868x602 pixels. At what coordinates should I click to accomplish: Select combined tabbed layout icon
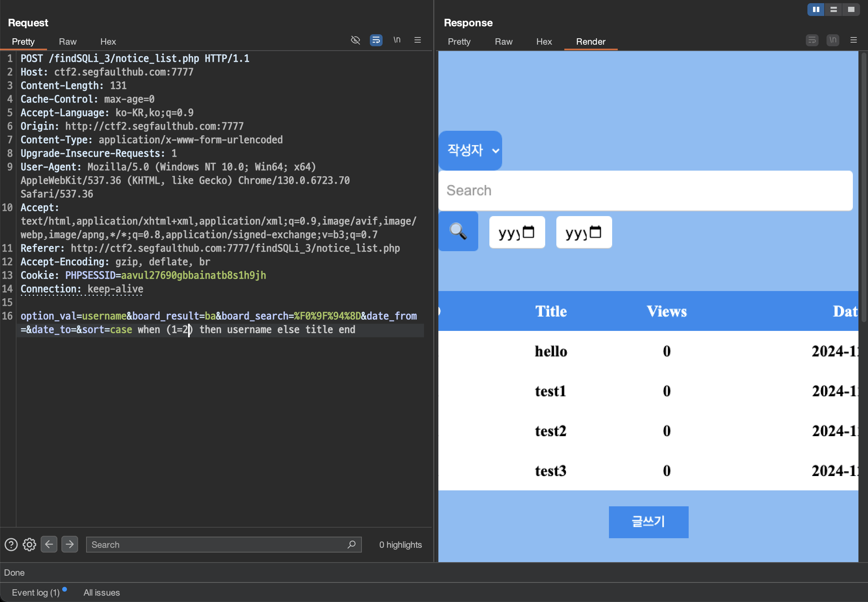point(851,10)
